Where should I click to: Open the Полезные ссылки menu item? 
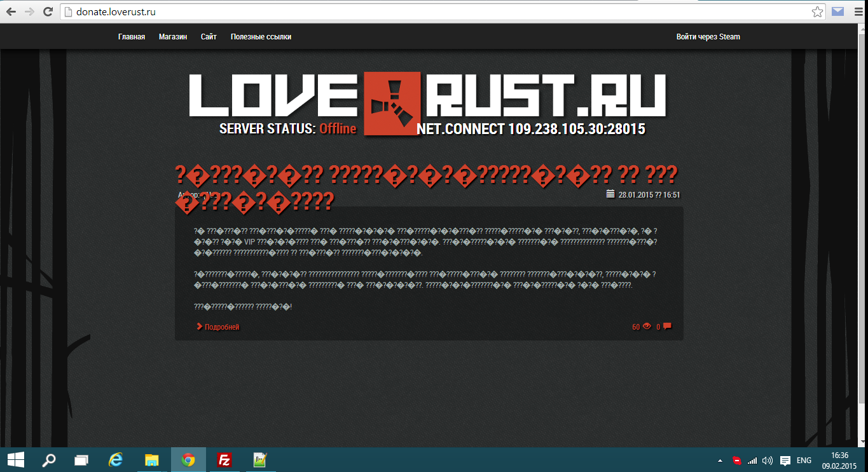coord(261,37)
